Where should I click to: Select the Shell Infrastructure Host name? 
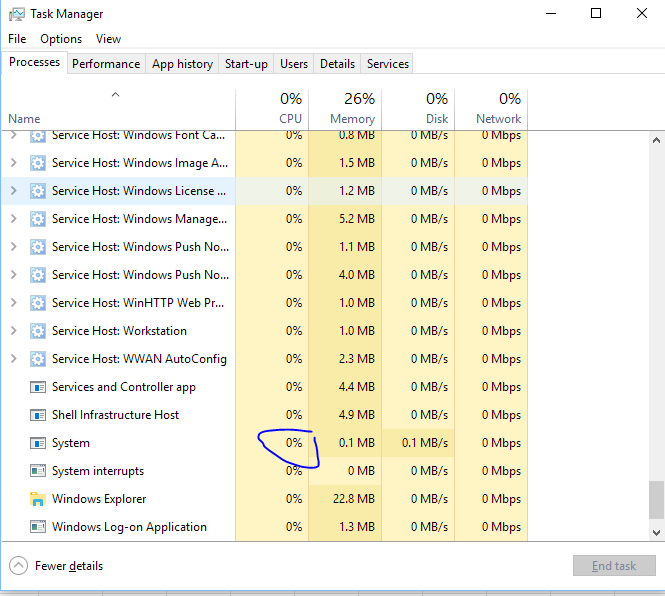(x=115, y=415)
